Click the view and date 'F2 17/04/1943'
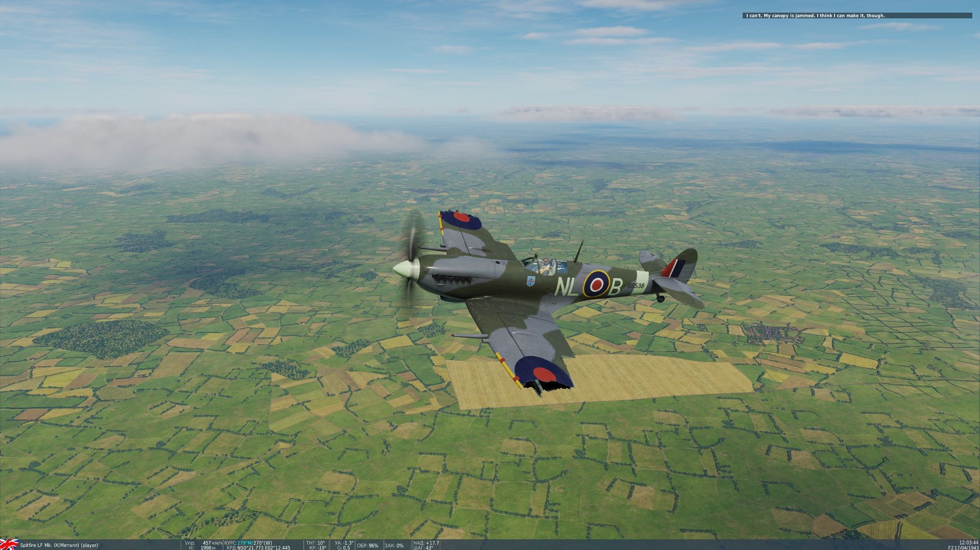The width and height of the screenshot is (980, 550). coord(963,547)
